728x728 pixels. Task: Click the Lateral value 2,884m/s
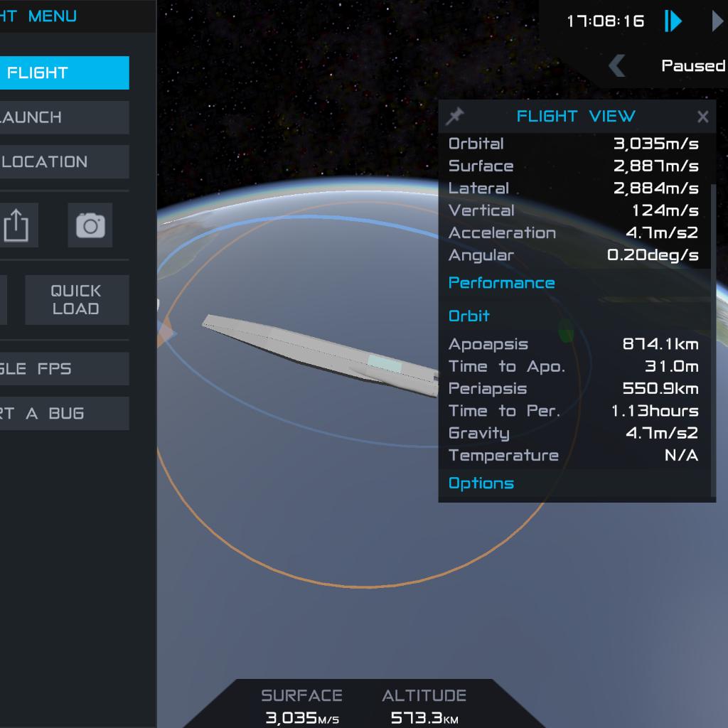[656, 188]
